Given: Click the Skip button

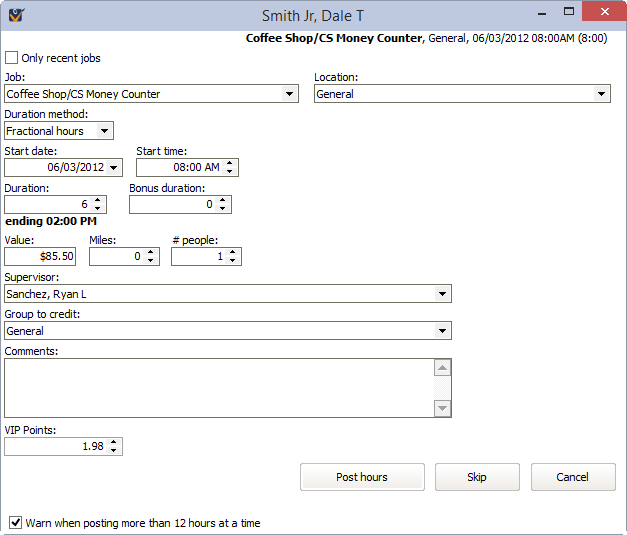Looking at the screenshot, I should (477, 477).
